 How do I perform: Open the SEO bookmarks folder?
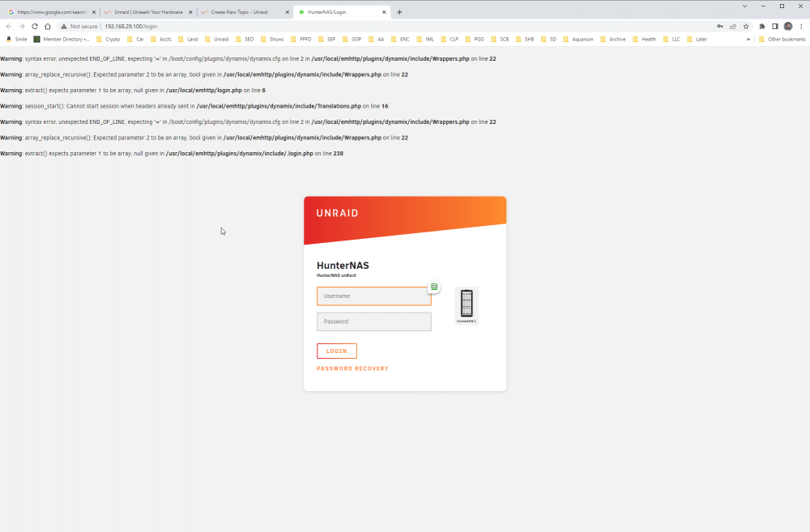click(245, 39)
